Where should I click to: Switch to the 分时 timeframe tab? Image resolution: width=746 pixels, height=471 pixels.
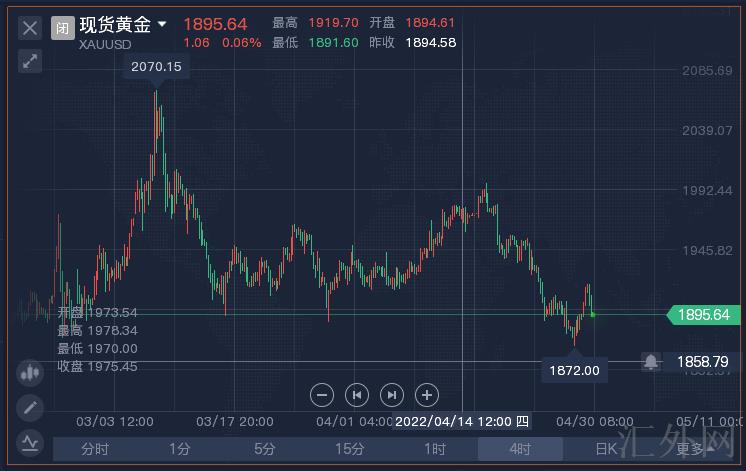[95, 450]
